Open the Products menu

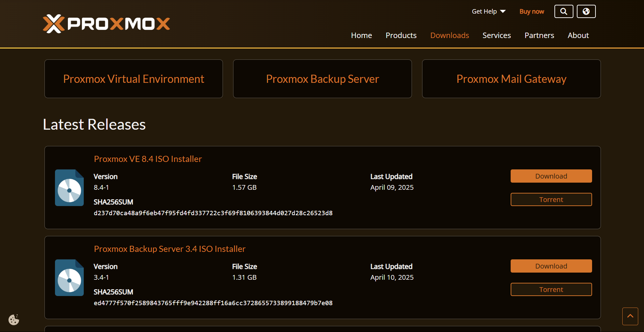[x=401, y=35]
